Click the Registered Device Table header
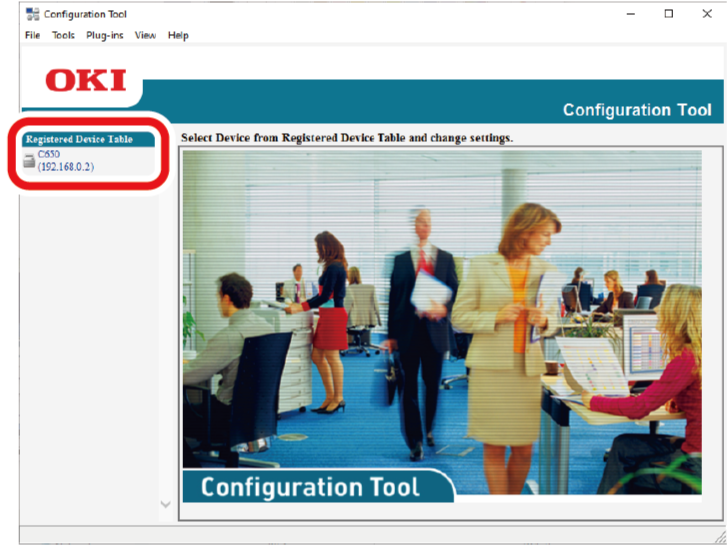The height and width of the screenshot is (545, 727). click(x=79, y=139)
